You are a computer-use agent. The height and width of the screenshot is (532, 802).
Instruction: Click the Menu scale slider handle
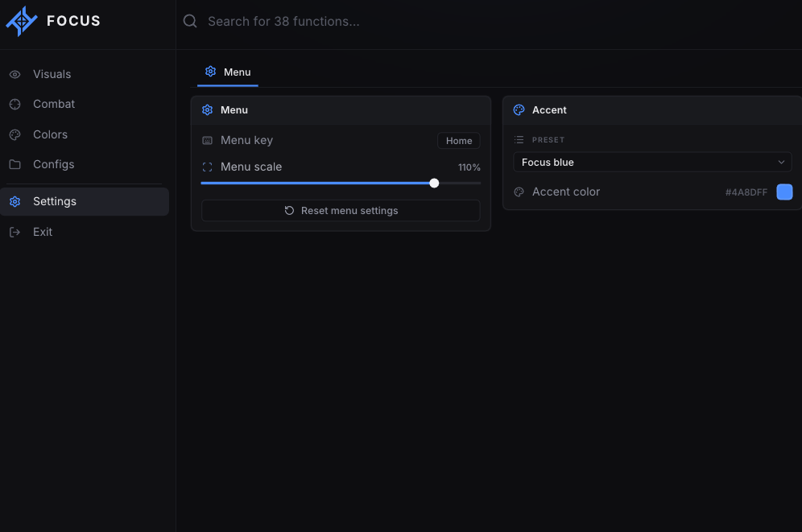coord(434,183)
